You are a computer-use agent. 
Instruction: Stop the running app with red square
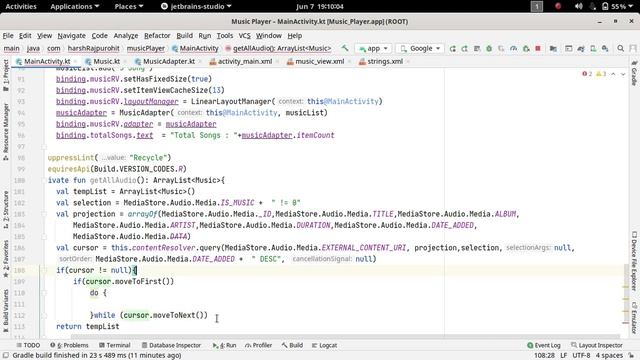click(538, 49)
